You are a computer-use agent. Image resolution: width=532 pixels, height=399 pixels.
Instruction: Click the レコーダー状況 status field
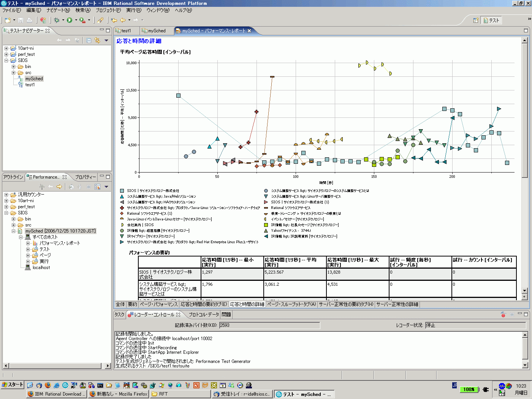click(x=475, y=325)
